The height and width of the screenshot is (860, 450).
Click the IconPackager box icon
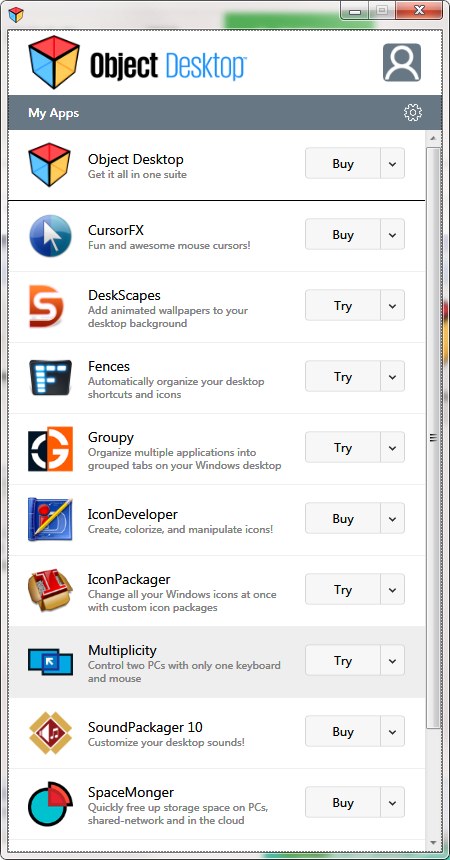point(50,591)
